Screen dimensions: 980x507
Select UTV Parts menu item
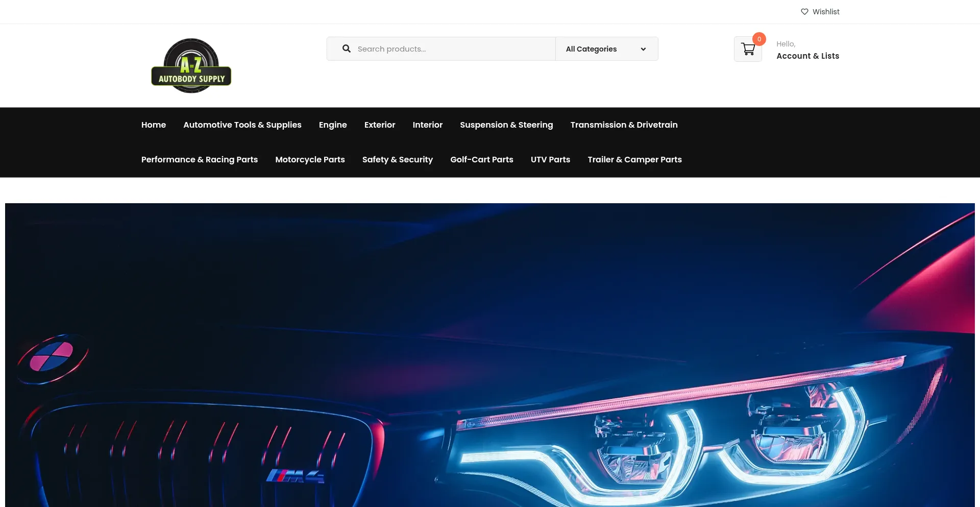pos(550,159)
